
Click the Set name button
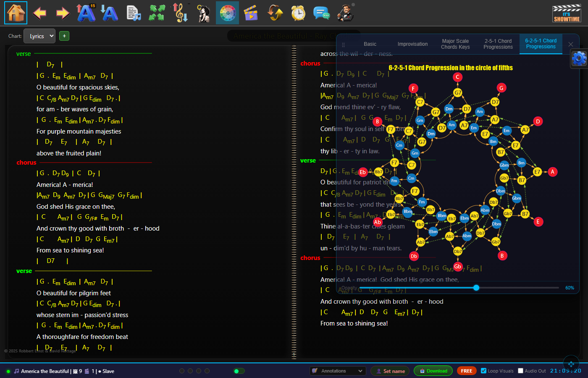coord(390,371)
